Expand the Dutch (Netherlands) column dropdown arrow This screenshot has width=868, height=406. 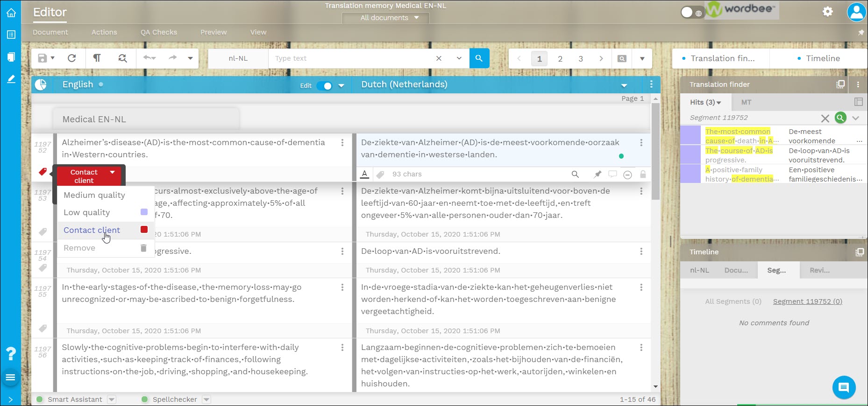coord(624,85)
